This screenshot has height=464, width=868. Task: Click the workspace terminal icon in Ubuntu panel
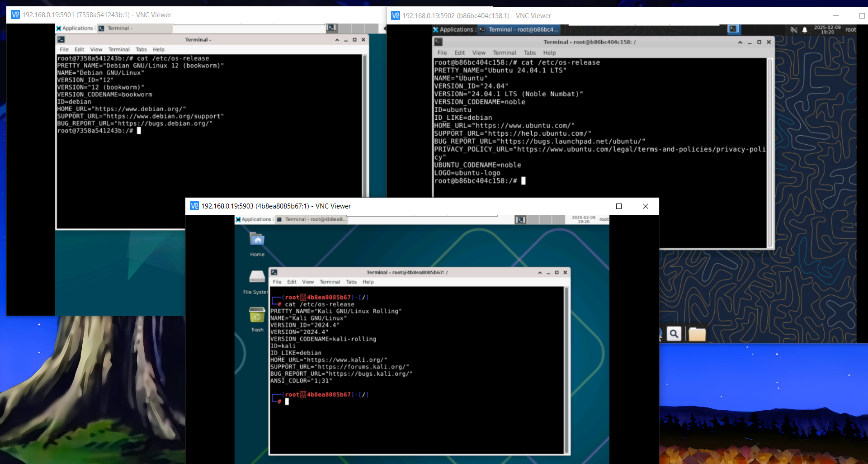pos(733,29)
